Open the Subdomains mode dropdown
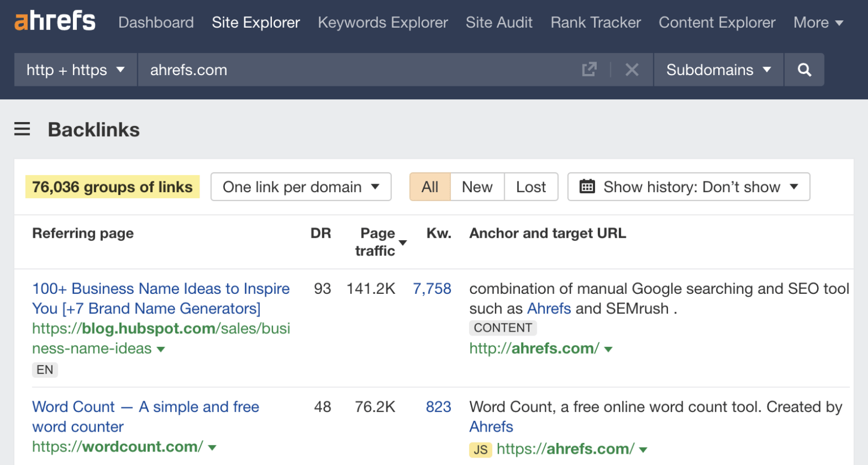 click(717, 69)
